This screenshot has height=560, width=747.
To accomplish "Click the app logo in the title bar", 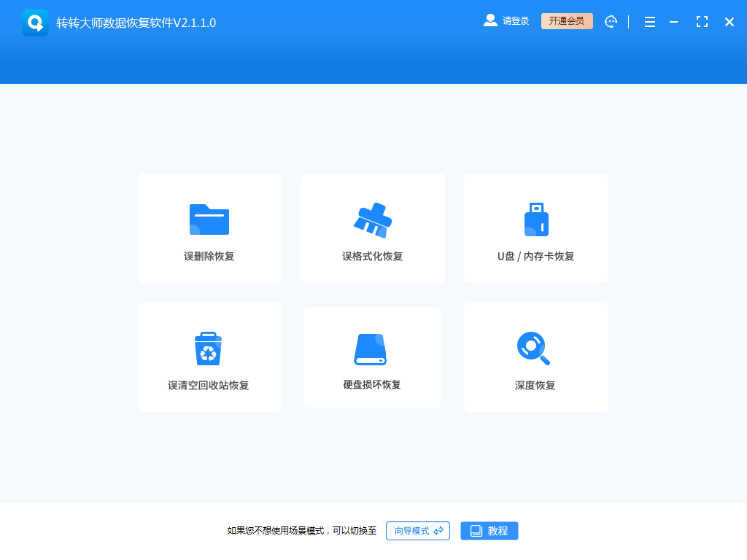I will (35, 21).
